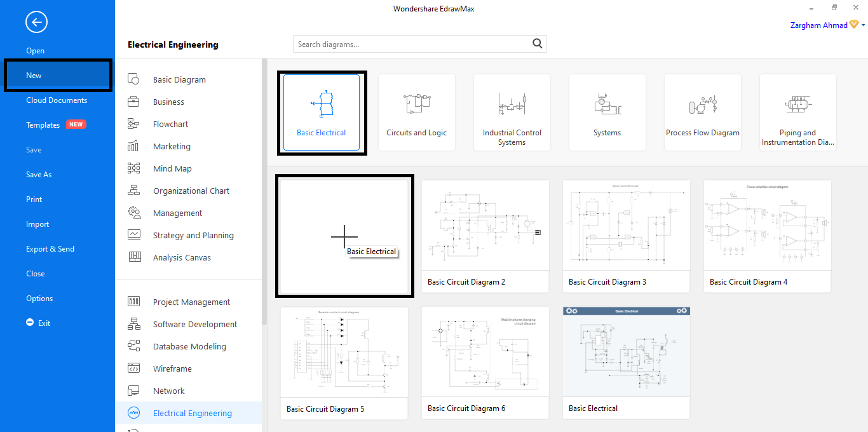The height and width of the screenshot is (432, 868).
Task: Click the Strategy and Planning icon
Action: [x=133, y=235]
